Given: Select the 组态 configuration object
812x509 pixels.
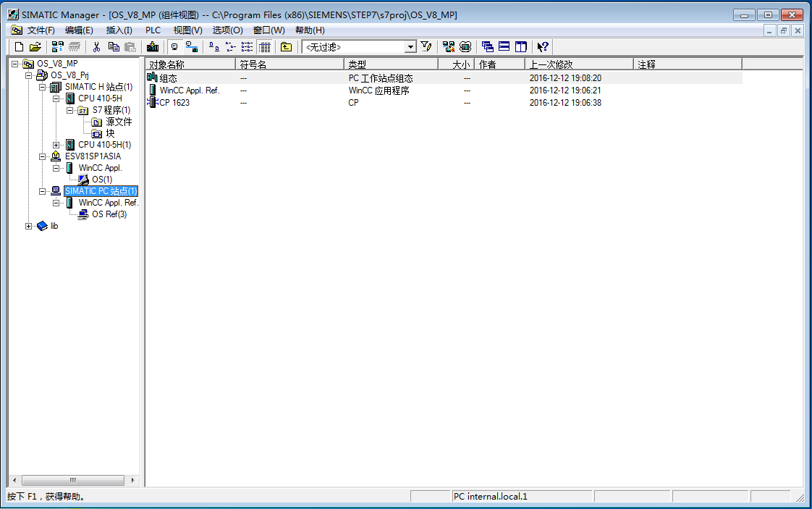Looking at the screenshot, I should point(169,78).
